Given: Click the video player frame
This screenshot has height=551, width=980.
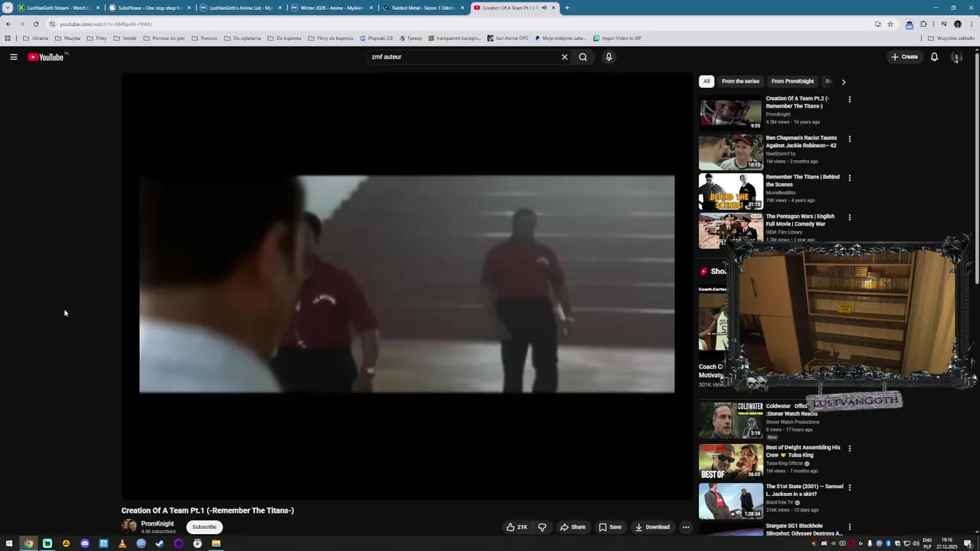Looking at the screenshot, I should (x=407, y=285).
